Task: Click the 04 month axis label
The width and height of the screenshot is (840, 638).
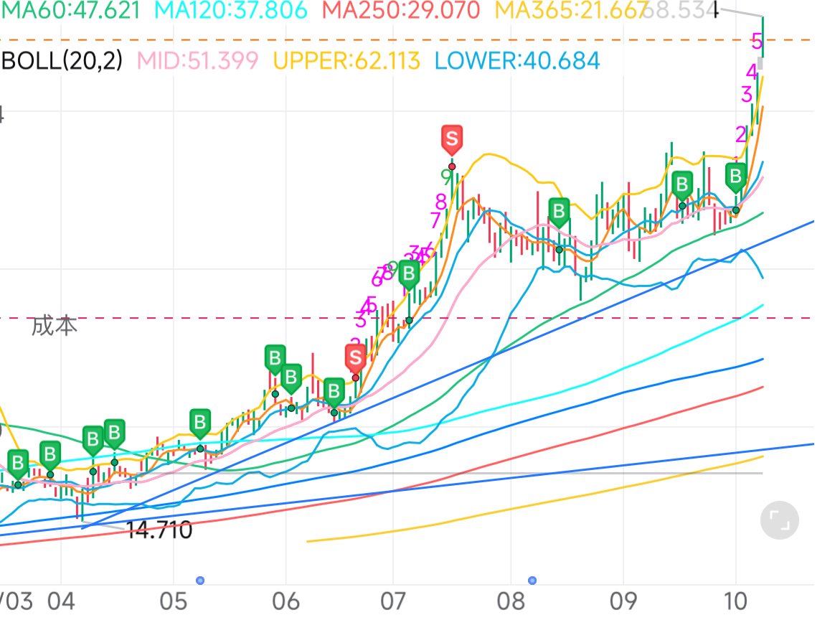Action: (x=61, y=601)
